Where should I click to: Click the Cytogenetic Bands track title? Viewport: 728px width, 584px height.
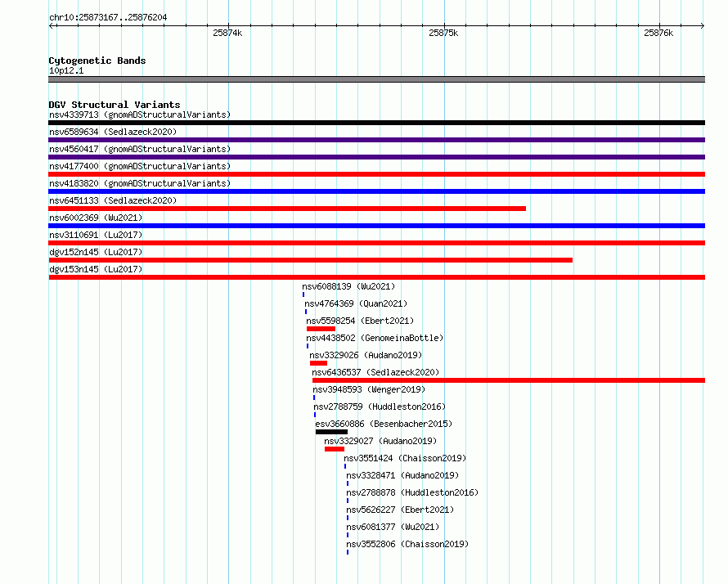[97, 61]
